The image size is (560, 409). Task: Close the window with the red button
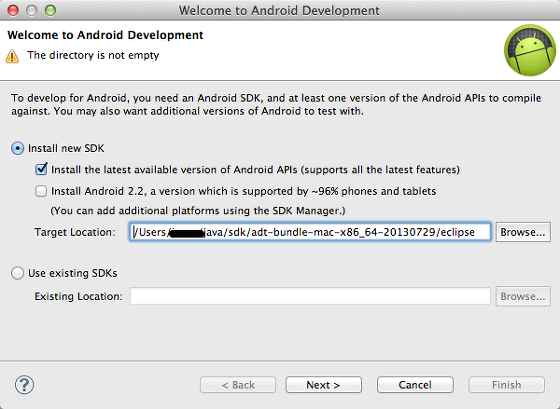coord(13,10)
